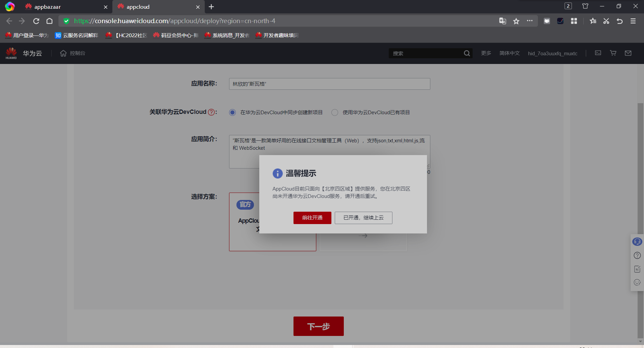Screen dimensions: 644x348
Task: Click the 前往开通 button
Action: pyautogui.click(x=312, y=218)
